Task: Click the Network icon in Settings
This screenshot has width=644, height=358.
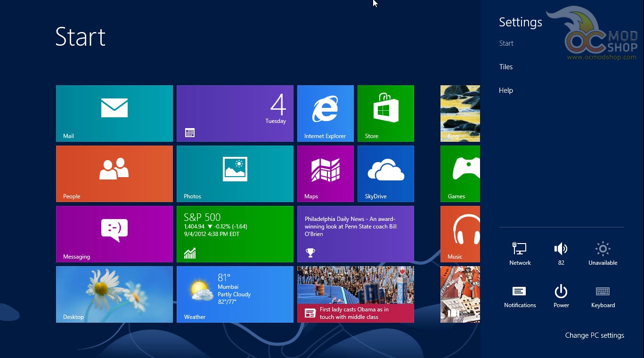Action: click(520, 254)
